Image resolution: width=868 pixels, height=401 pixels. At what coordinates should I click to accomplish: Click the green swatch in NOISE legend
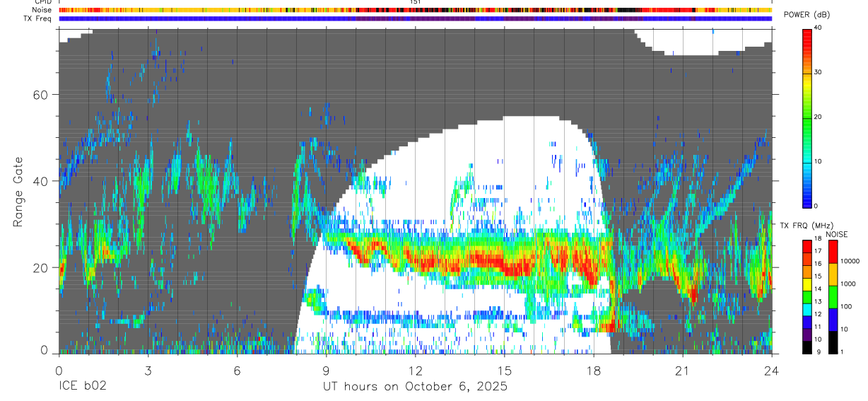coord(833,297)
